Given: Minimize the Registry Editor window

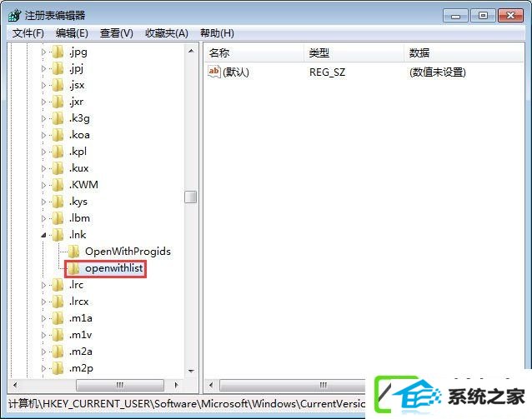Looking at the screenshot, I should 455,16.
